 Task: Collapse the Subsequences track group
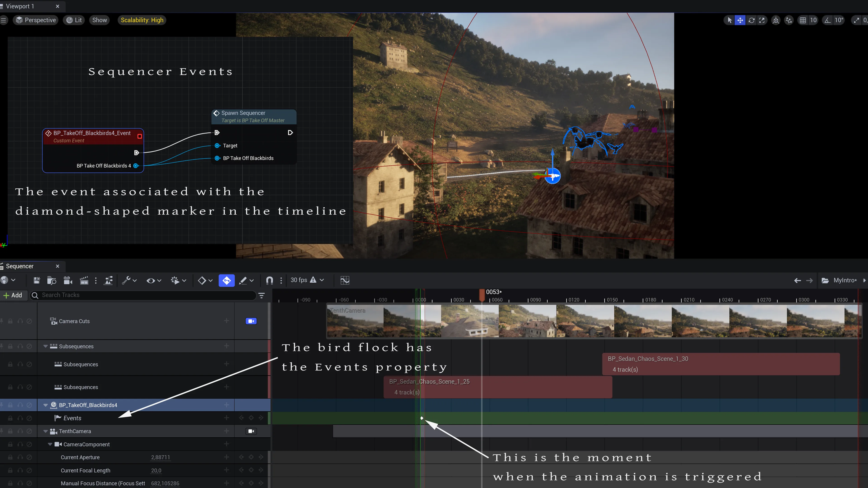tap(45, 346)
